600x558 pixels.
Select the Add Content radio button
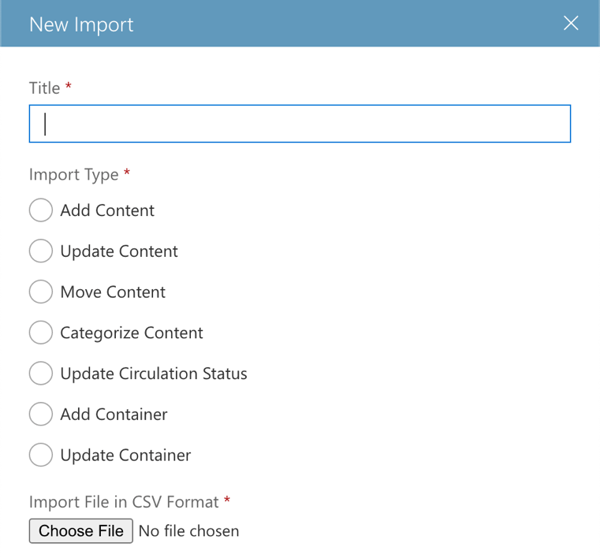point(41,210)
